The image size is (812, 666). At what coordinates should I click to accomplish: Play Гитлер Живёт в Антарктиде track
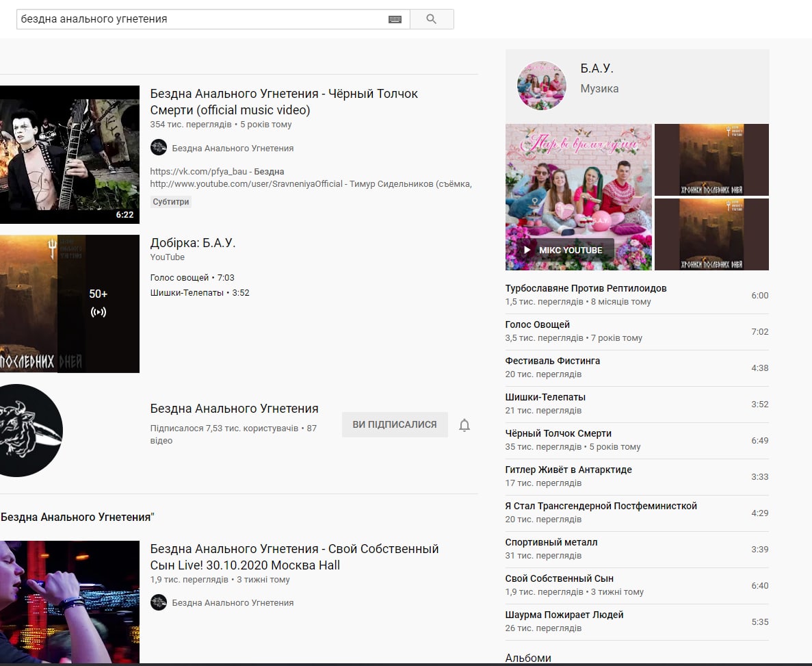click(637, 476)
